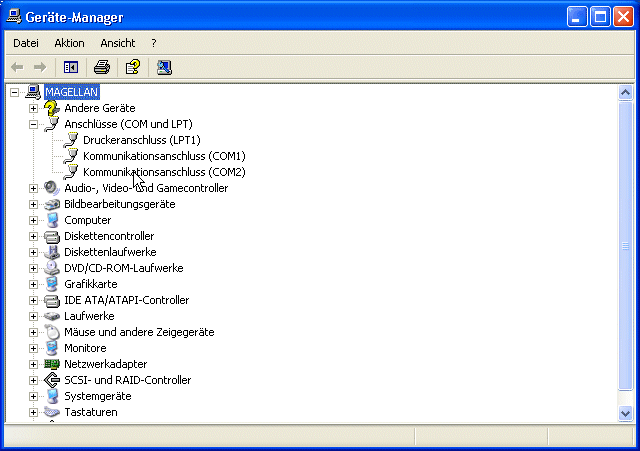Click the keyboard icon beside Tastaturen

(52, 412)
